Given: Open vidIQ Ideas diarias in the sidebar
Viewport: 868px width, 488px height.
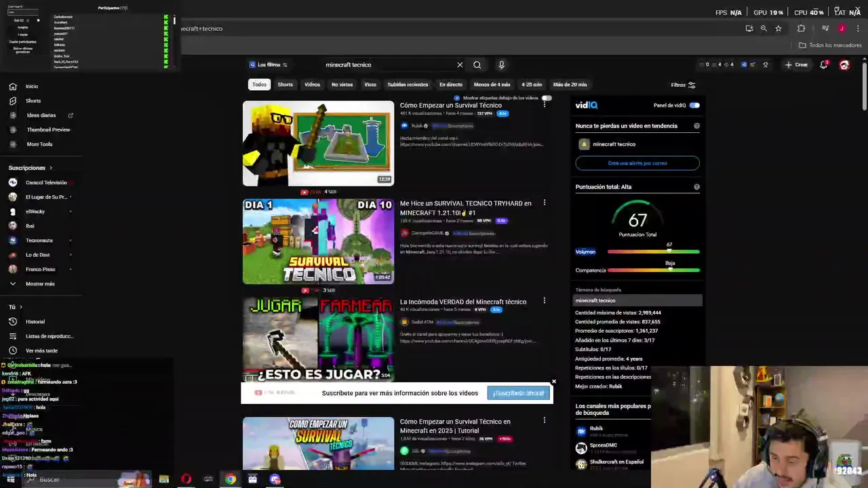Looking at the screenshot, I should (x=41, y=115).
